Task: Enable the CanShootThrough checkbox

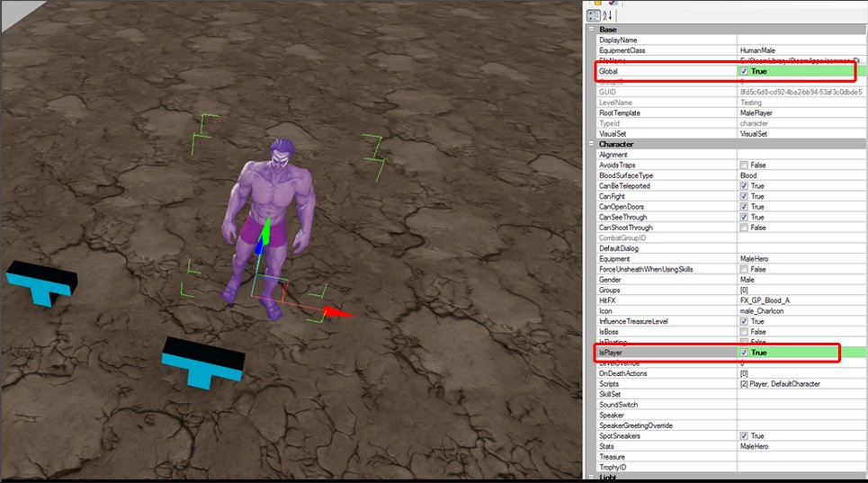Action: (x=744, y=228)
